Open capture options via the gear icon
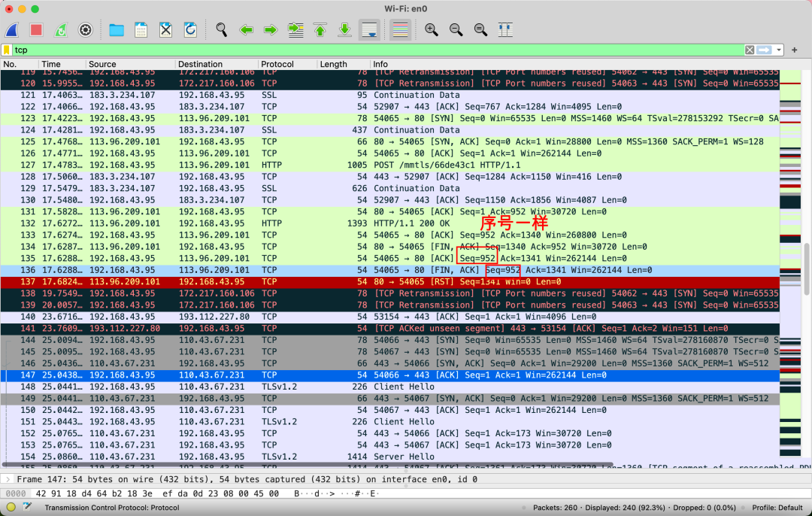Image resolution: width=812 pixels, height=516 pixels. click(x=86, y=30)
